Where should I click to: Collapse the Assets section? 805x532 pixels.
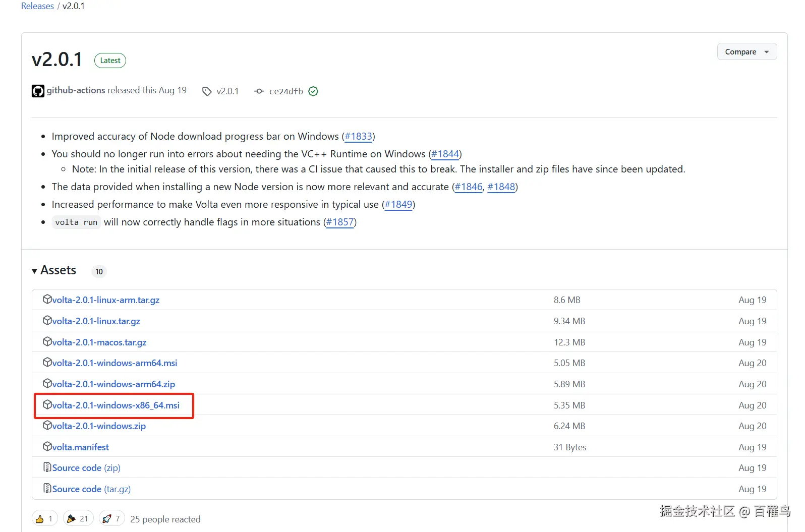(54, 270)
